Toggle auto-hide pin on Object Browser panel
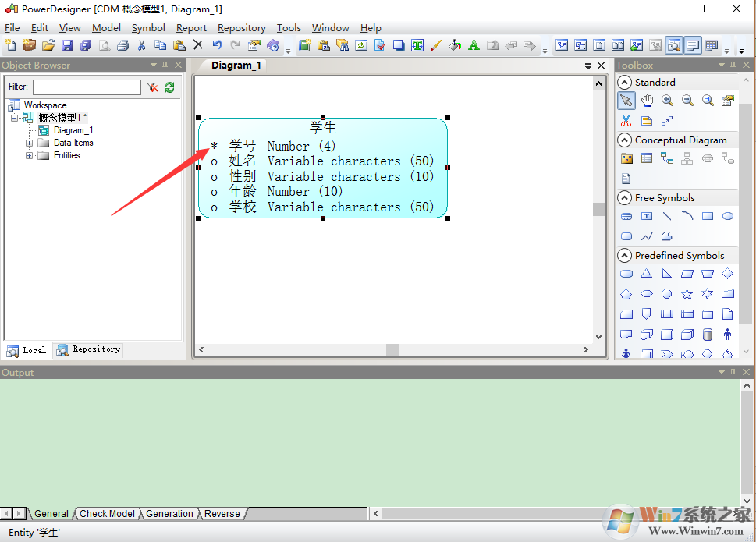Screen dimensions: 756x542 (165, 66)
